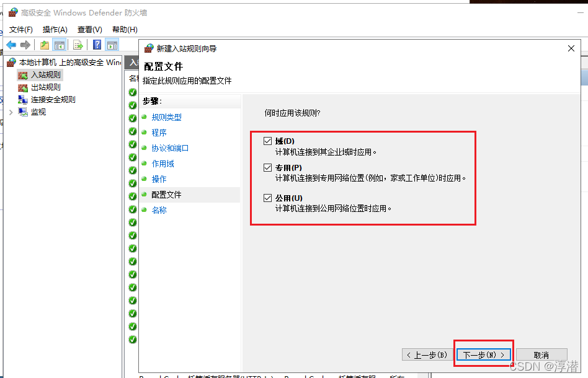Uncheck the 公用(U) checkbox
588x378 pixels.
tap(267, 198)
